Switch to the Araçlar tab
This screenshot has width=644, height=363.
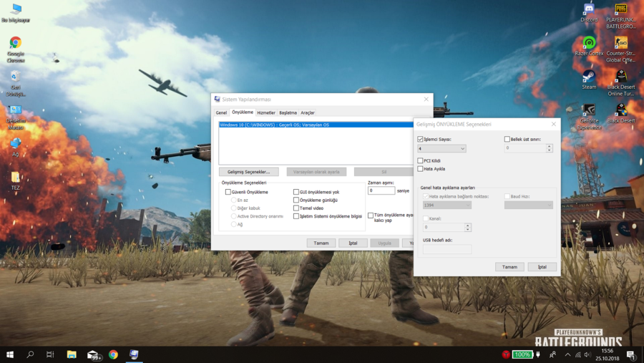tap(308, 112)
